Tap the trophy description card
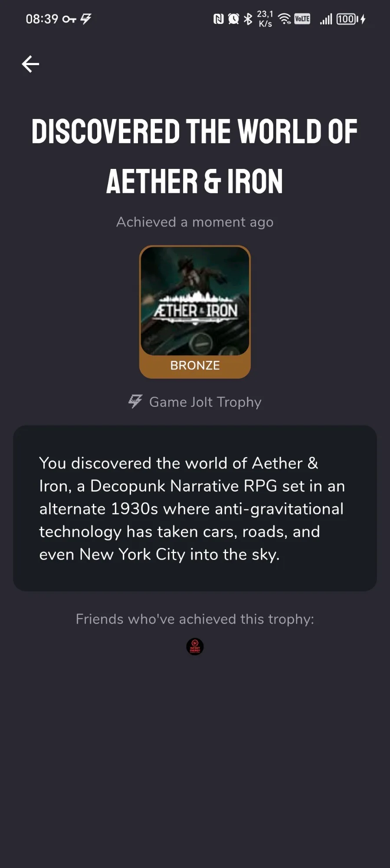This screenshot has width=390, height=868. 195,508
